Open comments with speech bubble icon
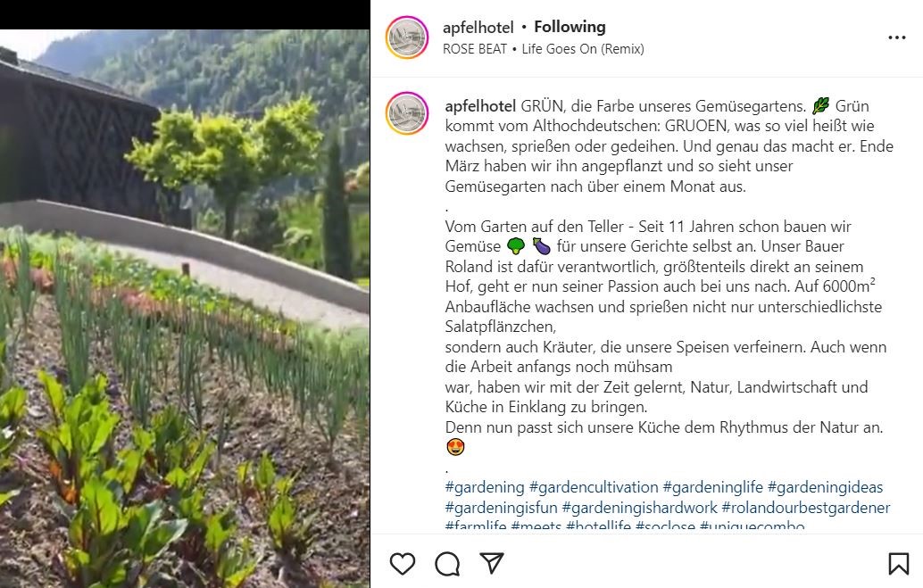Viewport: 923px width, 588px height. pyautogui.click(x=447, y=564)
